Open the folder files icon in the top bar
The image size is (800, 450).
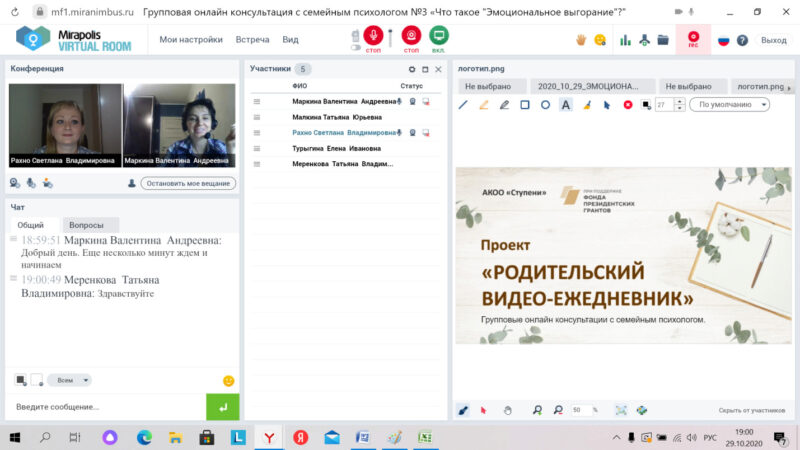pos(663,40)
